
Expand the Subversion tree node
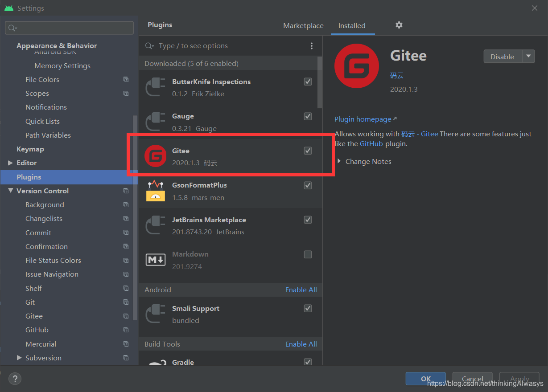pyautogui.click(x=19, y=358)
